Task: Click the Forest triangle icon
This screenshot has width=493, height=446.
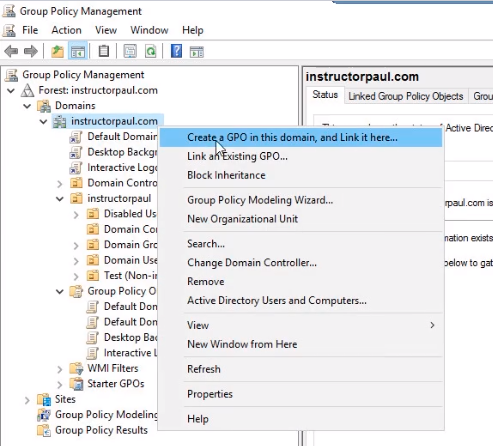Action: point(27,90)
